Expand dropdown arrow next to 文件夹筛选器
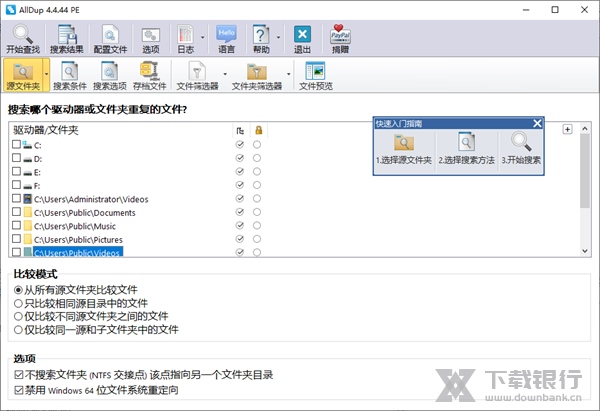 289,74
